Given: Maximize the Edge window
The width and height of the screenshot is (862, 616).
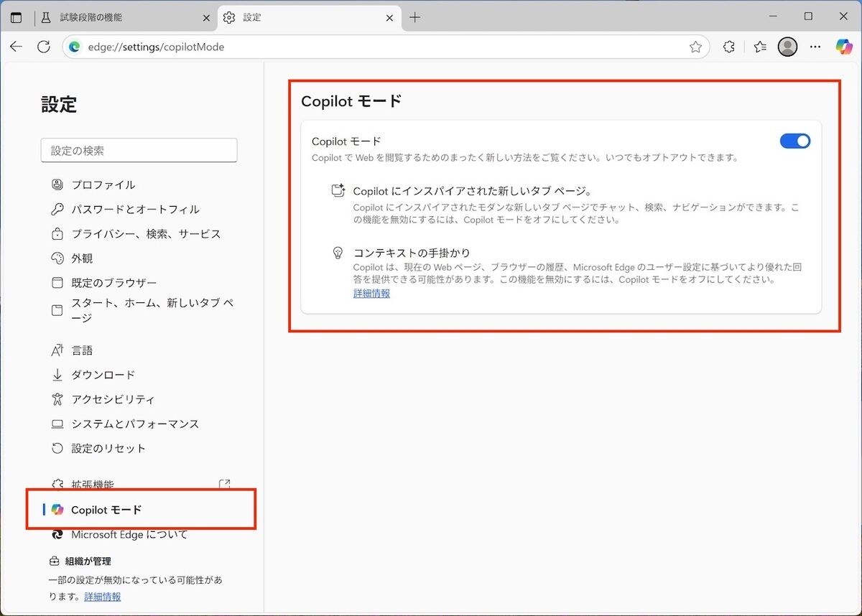Looking at the screenshot, I should 808,16.
